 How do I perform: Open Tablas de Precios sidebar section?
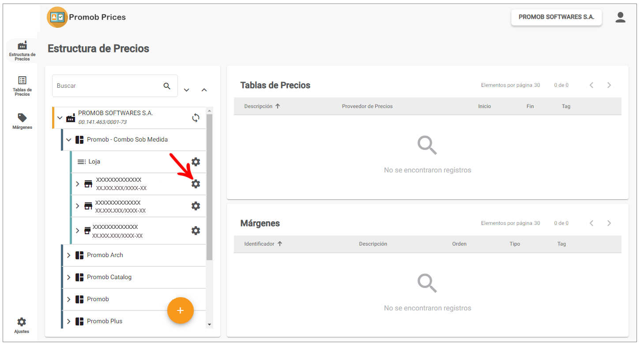point(22,86)
